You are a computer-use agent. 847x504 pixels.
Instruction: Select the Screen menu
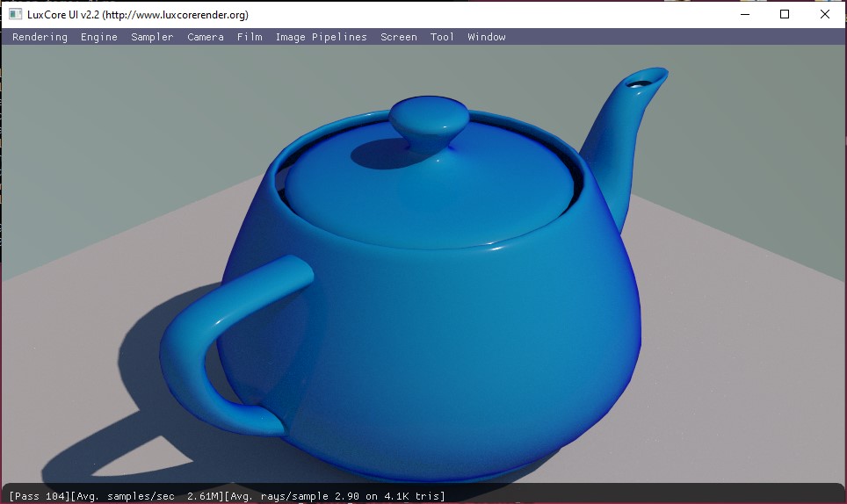pyautogui.click(x=399, y=37)
